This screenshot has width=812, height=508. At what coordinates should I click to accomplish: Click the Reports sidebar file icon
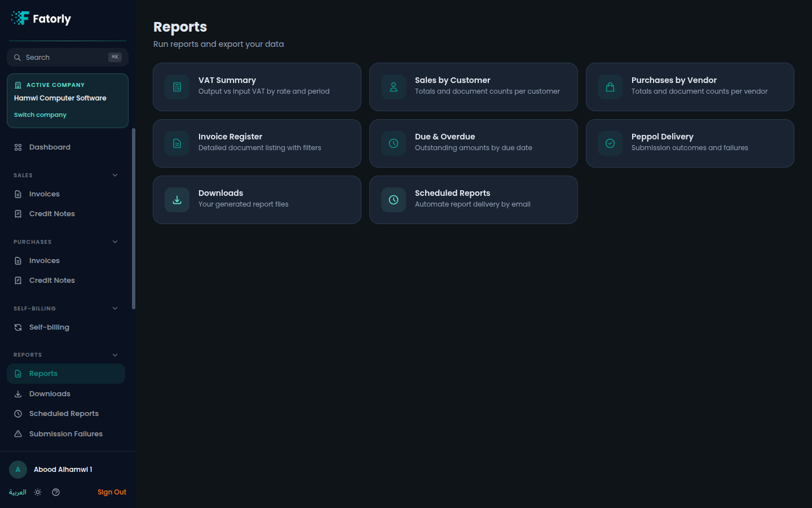[x=18, y=374]
